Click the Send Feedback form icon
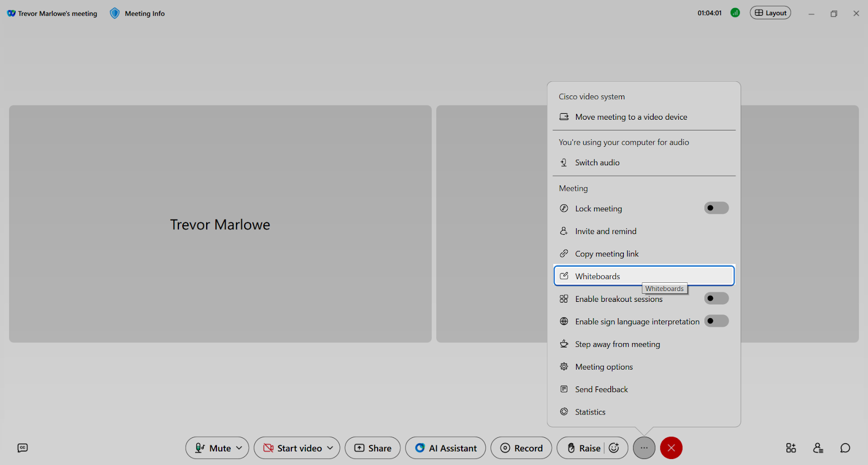 click(564, 389)
